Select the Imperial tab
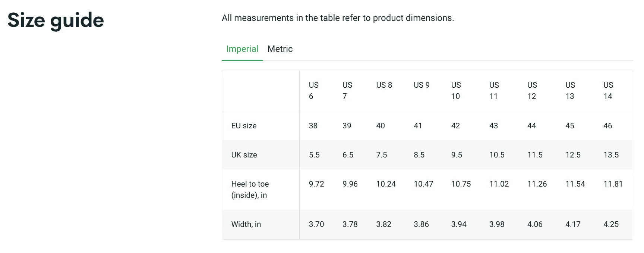Viewport: 644px width, 253px height. pos(242,49)
